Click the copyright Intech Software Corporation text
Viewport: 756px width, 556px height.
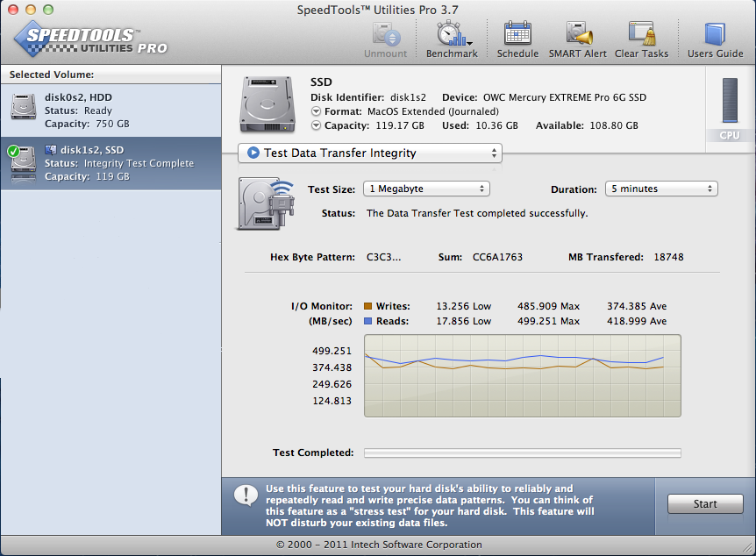(379, 545)
